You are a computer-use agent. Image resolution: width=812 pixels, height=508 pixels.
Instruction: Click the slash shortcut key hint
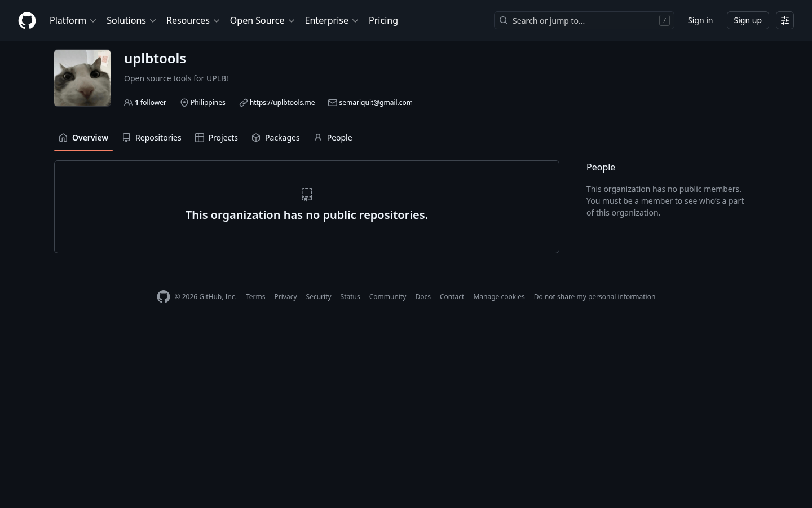tap(664, 20)
